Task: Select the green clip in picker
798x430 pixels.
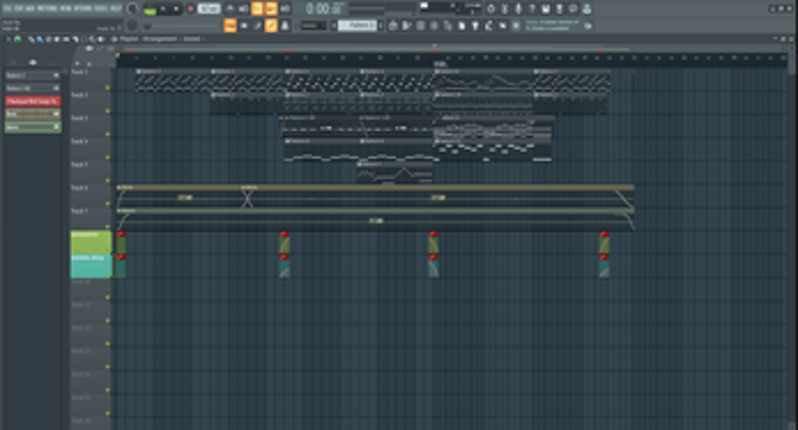Action: click(x=33, y=127)
